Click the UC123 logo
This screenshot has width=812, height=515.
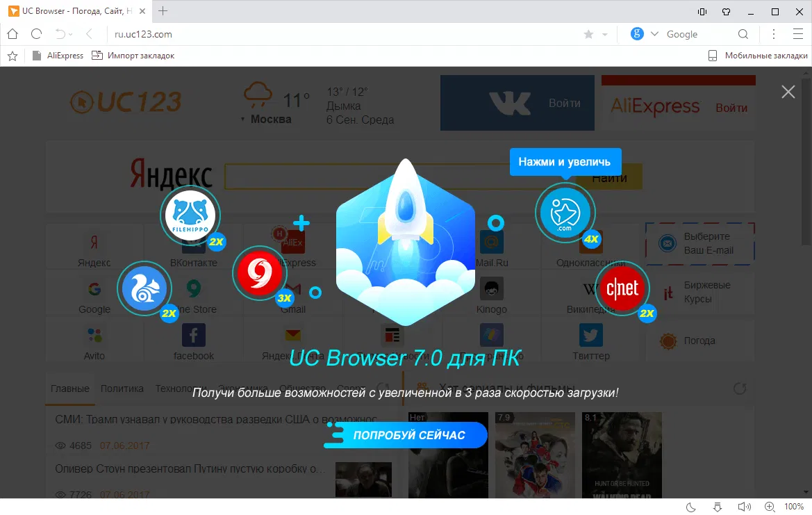tap(126, 102)
